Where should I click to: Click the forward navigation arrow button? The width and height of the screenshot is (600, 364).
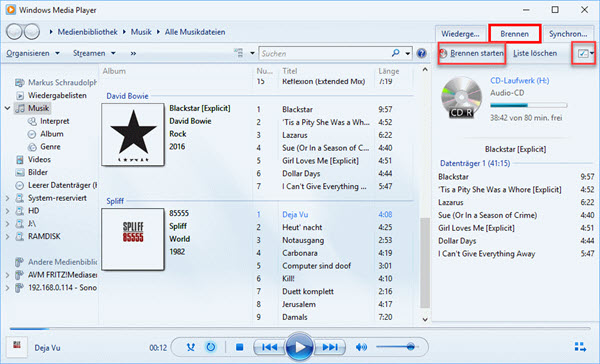pos(31,32)
